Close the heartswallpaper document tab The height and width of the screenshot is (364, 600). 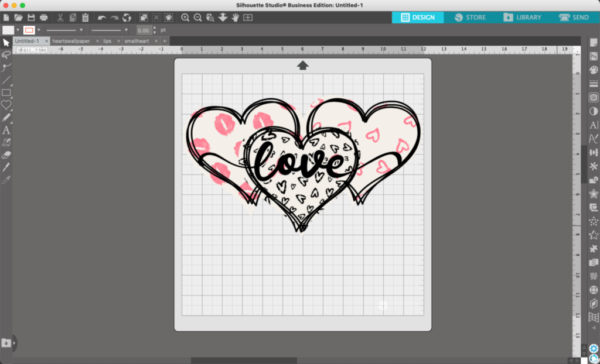click(98, 41)
